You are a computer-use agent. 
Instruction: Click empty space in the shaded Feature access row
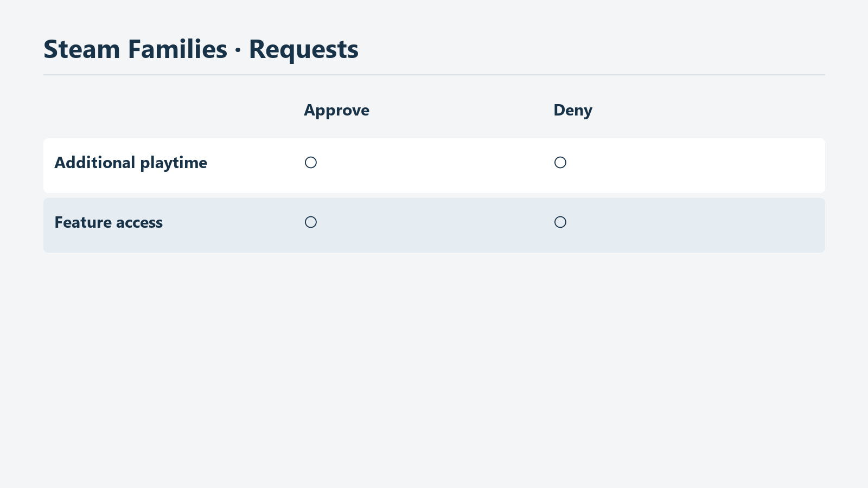[694, 225]
